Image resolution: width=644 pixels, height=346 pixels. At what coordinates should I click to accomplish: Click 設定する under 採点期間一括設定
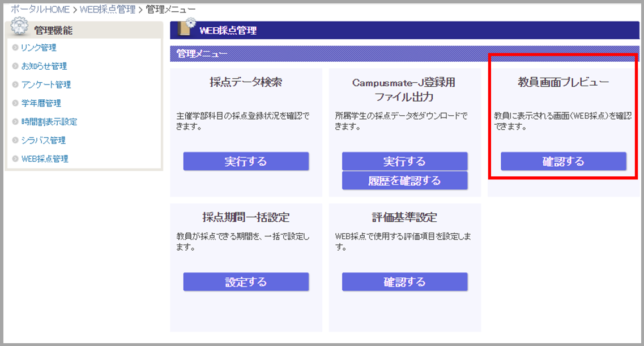tap(246, 282)
